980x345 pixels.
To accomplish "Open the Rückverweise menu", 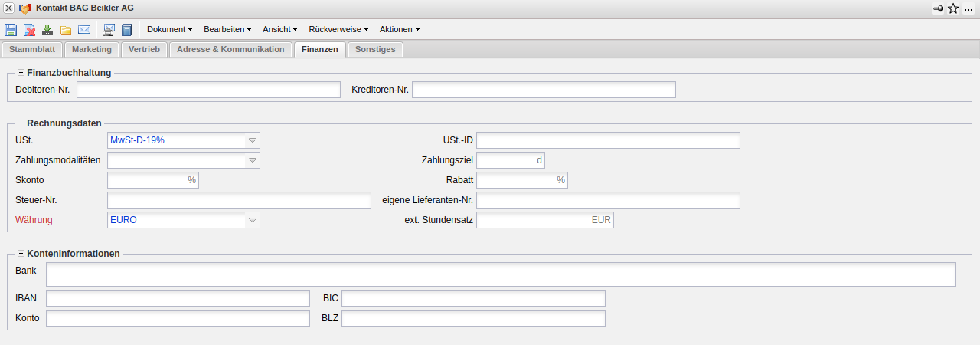I will [x=338, y=29].
